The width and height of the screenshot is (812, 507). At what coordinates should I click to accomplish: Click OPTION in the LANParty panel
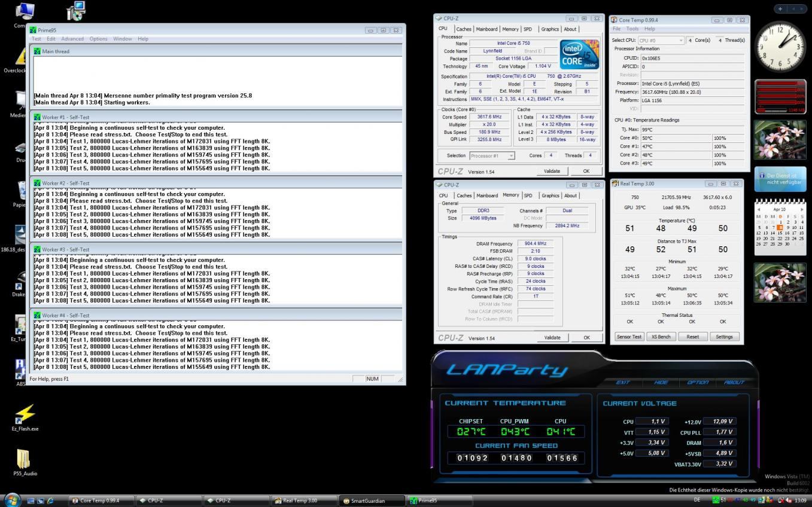click(x=698, y=382)
